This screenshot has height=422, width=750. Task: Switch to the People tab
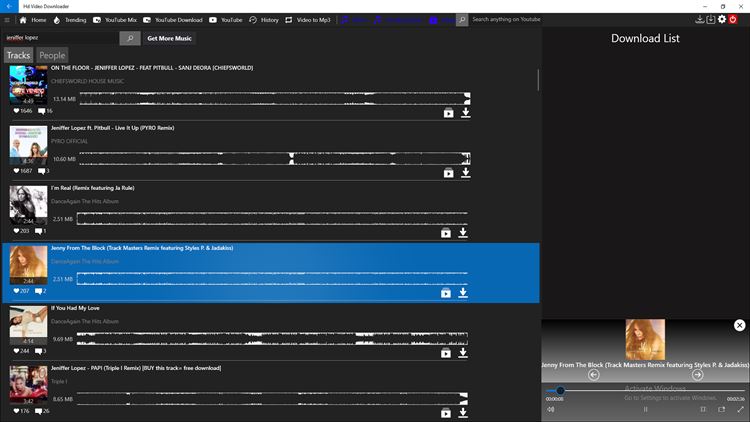[x=52, y=56]
